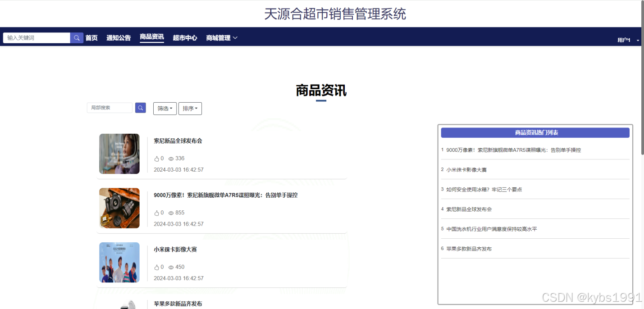Viewport: 644px width, 309px height.
Task: Go to 首页 in navbar
Action: [91, 38]
